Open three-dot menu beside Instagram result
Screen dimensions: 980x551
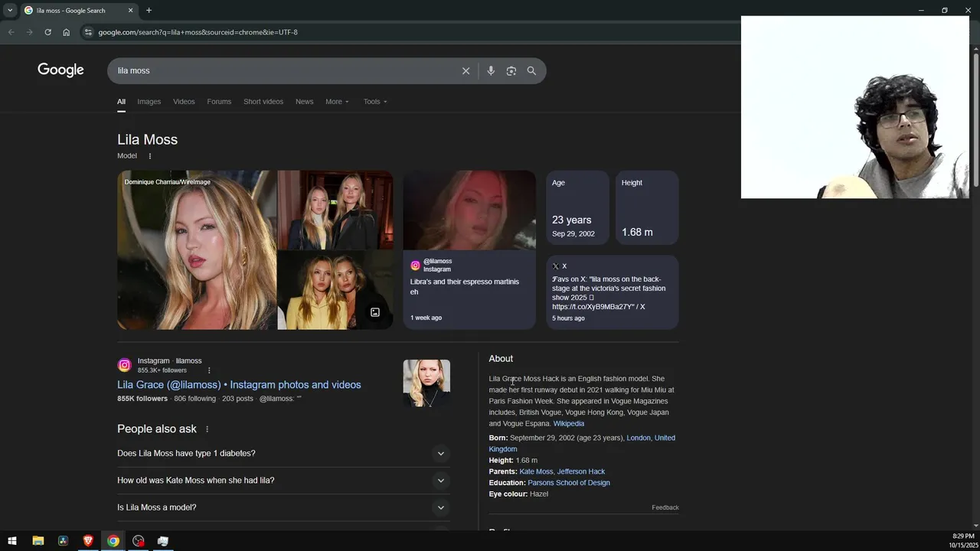pos(209,370)
